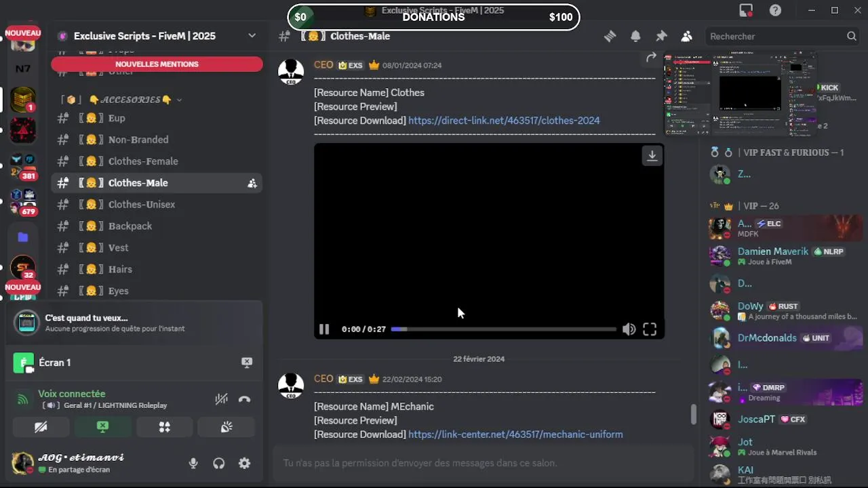The height and width of the screenshot is (488, 868).
Task: Open DoWy member profile
Action: (786, 310)
